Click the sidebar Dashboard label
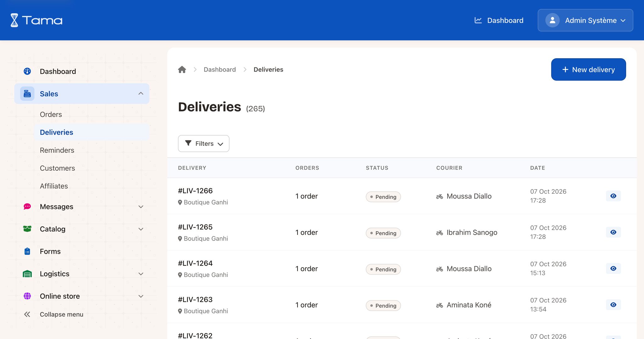This screenshot has width=644, height=339. tap(58, 71)
